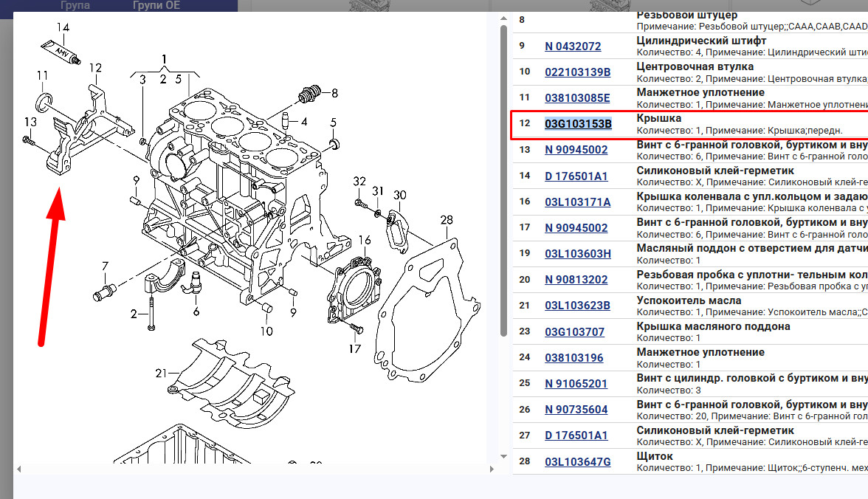This screenshot has height=499, width=868.
Task: Open the oil pan link 03L103603H
Action: point(578,253)
